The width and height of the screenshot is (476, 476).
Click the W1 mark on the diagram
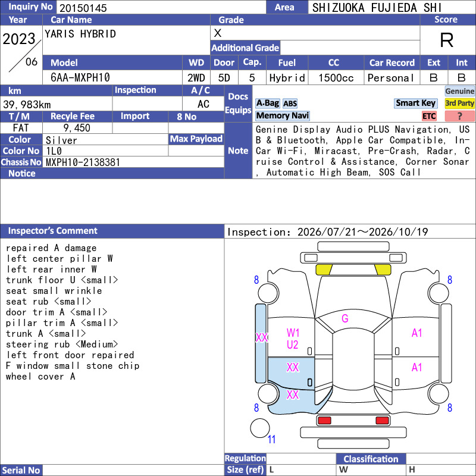tap(293, 333)
